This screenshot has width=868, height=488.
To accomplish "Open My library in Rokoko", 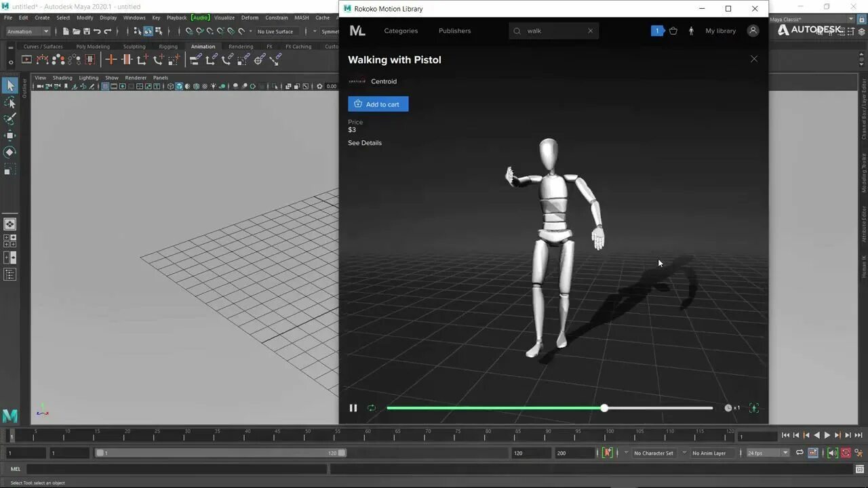I will (720, 30).
